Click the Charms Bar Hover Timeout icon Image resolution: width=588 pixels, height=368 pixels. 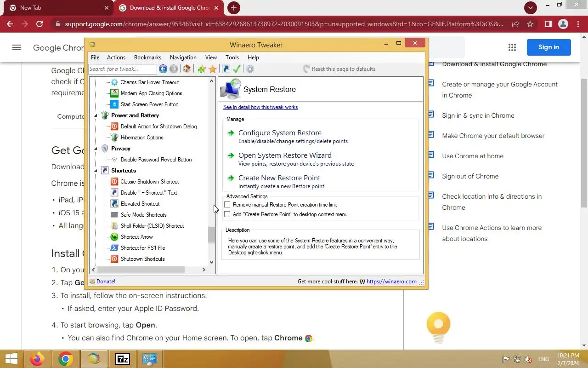[x=114, y=82]
